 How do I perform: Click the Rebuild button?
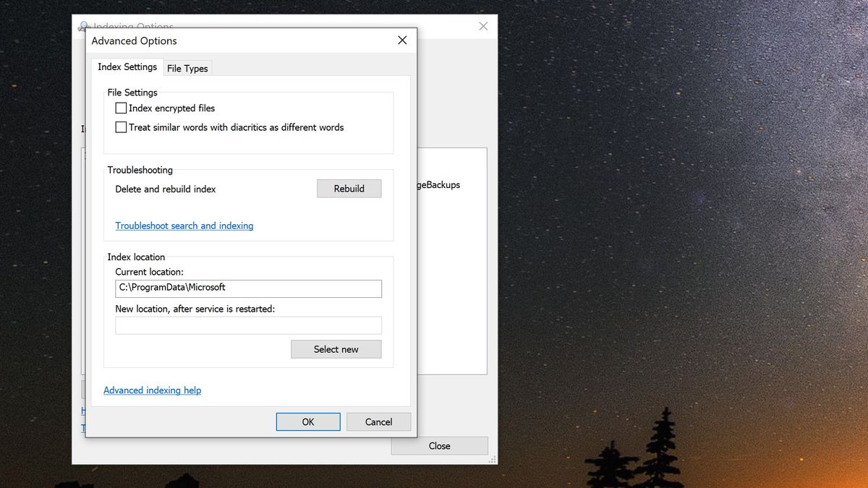(349, 188)
